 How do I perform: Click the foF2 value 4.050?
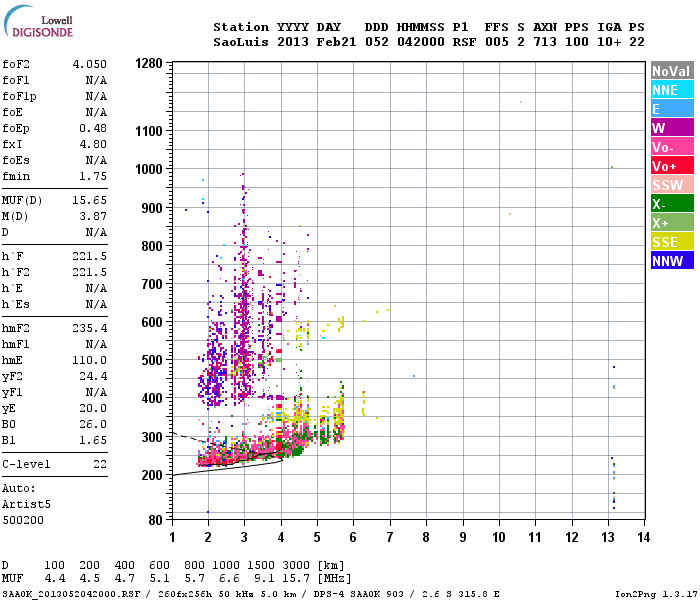pyautogui.click(x=90, y=64)
